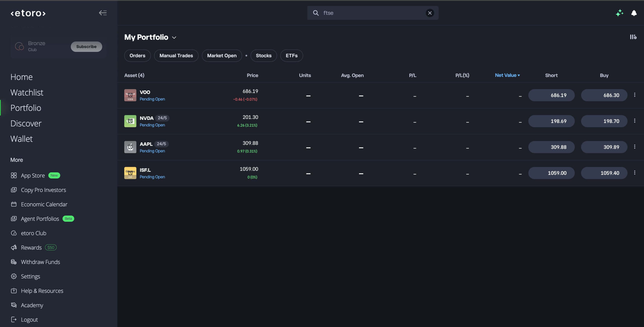Image resolution: width=644 pixels, height=327 pixels.
Task: Click the VOO asset logo
Action: tap(130, 95)
